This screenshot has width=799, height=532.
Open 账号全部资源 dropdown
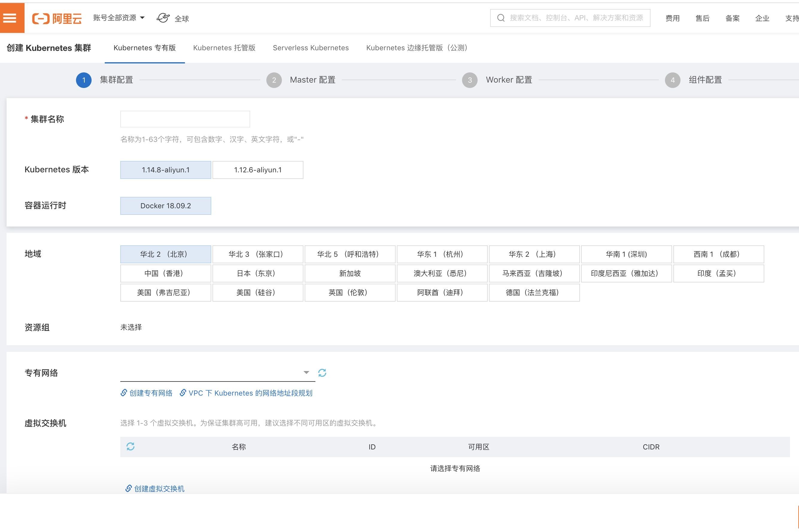coord(119,18)
